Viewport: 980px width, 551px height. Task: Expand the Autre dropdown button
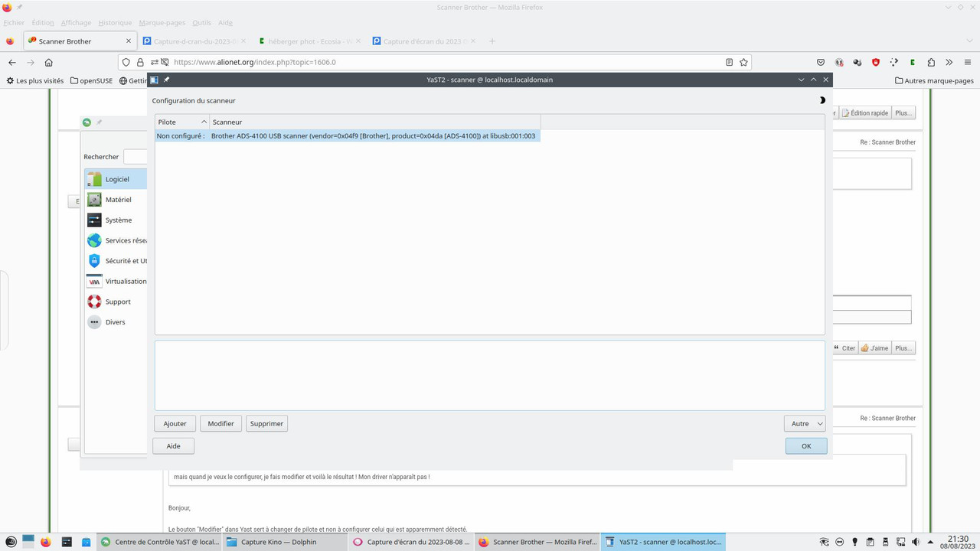click(805, 423)
